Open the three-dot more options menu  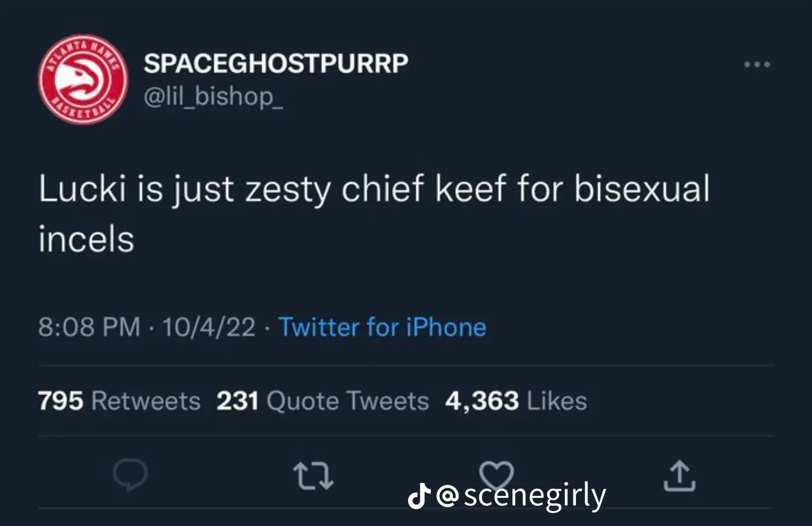point(757,64)
